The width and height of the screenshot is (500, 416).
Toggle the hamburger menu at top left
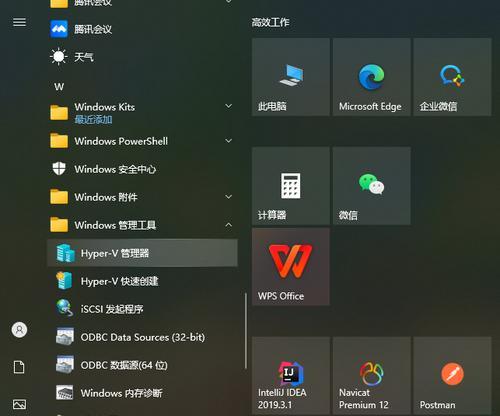point(19,22)
